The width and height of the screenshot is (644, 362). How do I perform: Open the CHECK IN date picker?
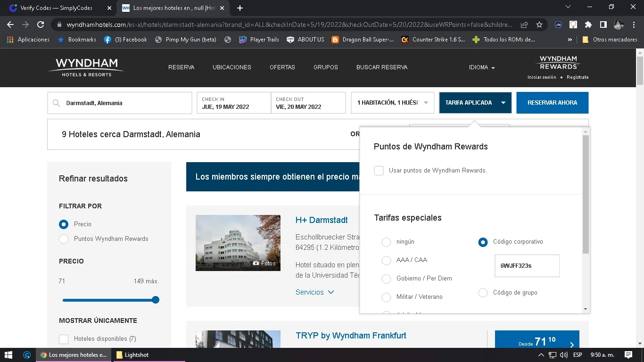(234, 103)
